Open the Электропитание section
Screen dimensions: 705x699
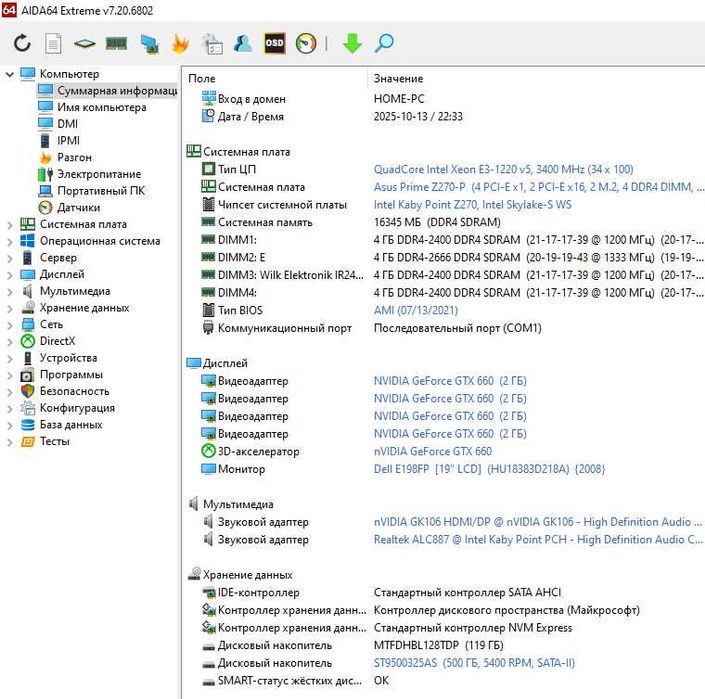click(99, 174)
